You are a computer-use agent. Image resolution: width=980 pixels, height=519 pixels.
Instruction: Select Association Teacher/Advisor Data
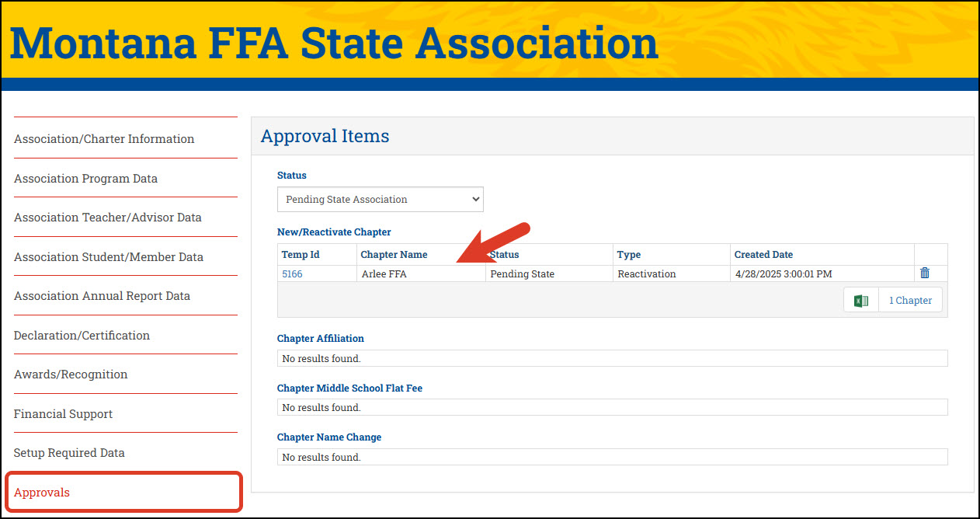[x=107, y=218]
